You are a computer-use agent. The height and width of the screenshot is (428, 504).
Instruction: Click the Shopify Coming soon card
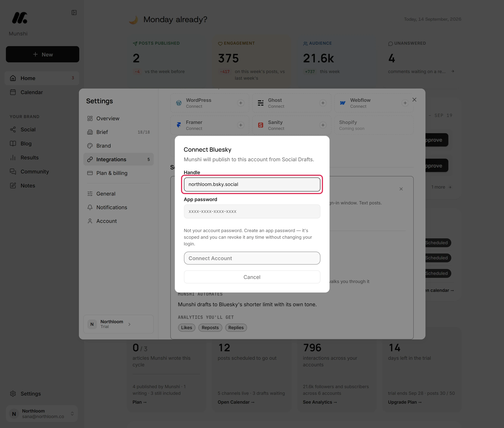[374, 125]
